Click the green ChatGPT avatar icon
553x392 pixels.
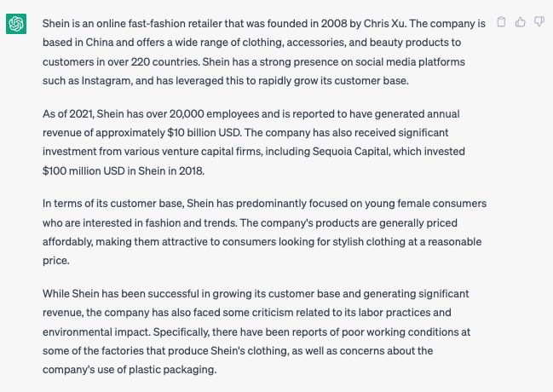pos(16,24)
